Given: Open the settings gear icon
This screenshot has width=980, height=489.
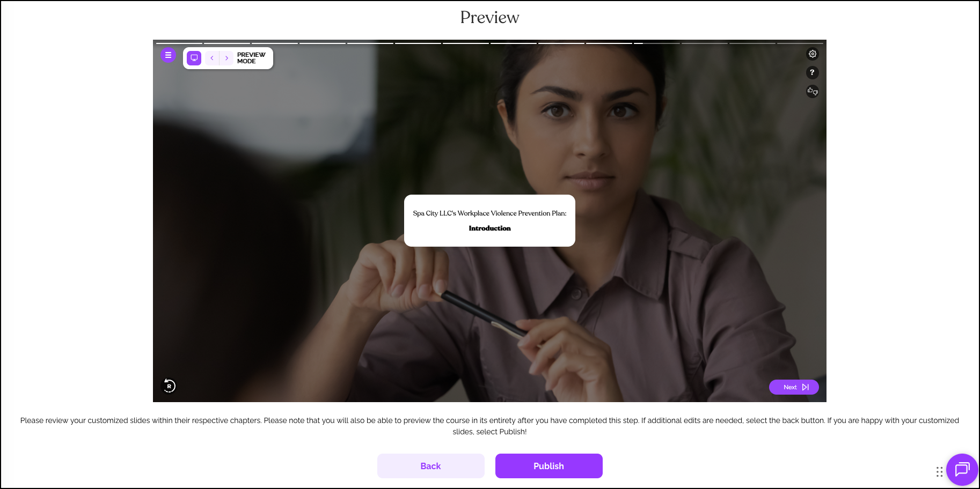Looking at the screenshot, I should click(813, 54).
